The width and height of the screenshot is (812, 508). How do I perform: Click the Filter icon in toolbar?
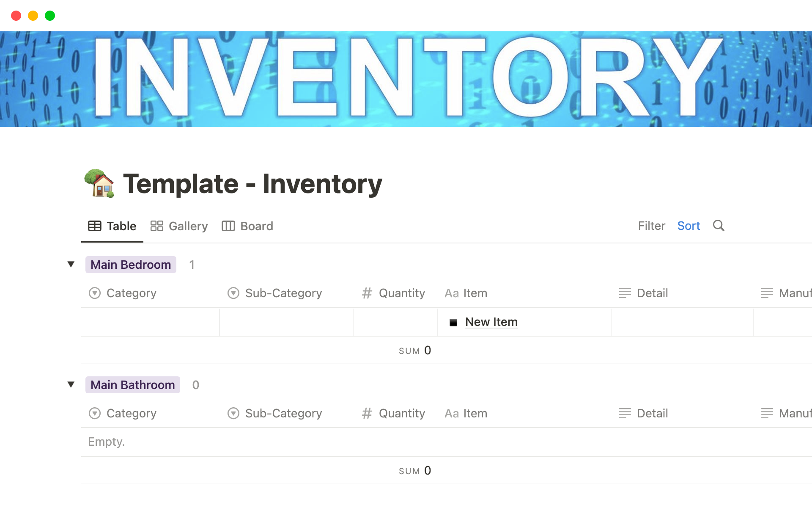pyautogui.click(x=650, y=225)
